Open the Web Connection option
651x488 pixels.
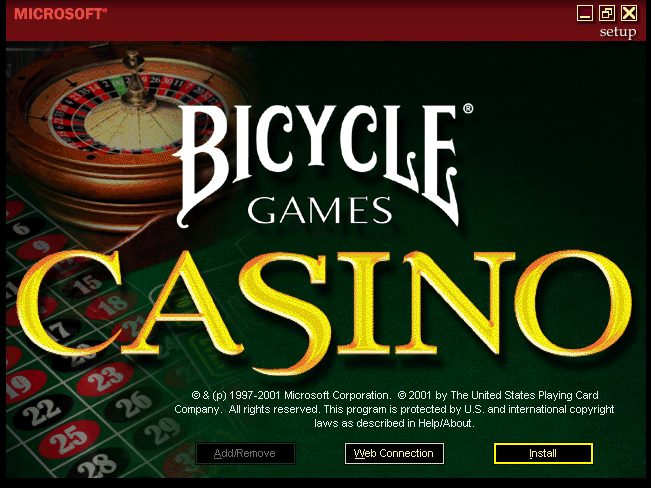(x=394, y=453)
